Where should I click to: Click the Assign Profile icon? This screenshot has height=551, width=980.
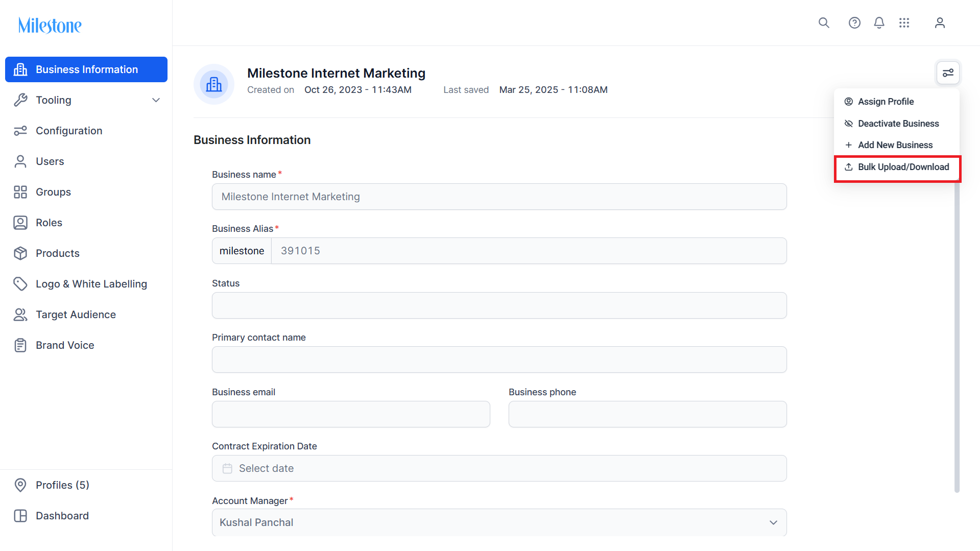click(x=849, y=102)
